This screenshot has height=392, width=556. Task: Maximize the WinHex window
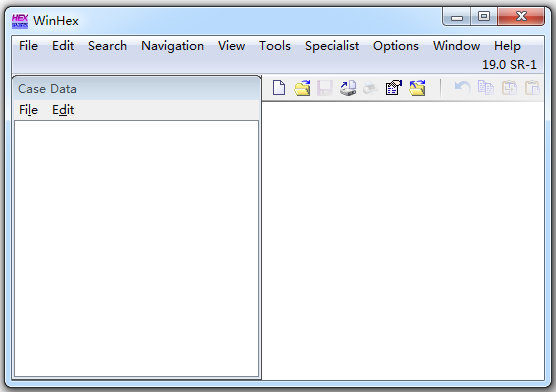[484, 16]
